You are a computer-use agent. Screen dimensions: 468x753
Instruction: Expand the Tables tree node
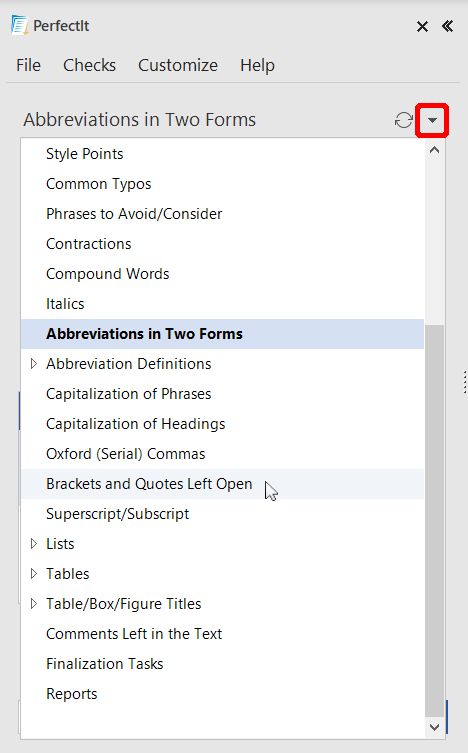[x=34, y=574]
